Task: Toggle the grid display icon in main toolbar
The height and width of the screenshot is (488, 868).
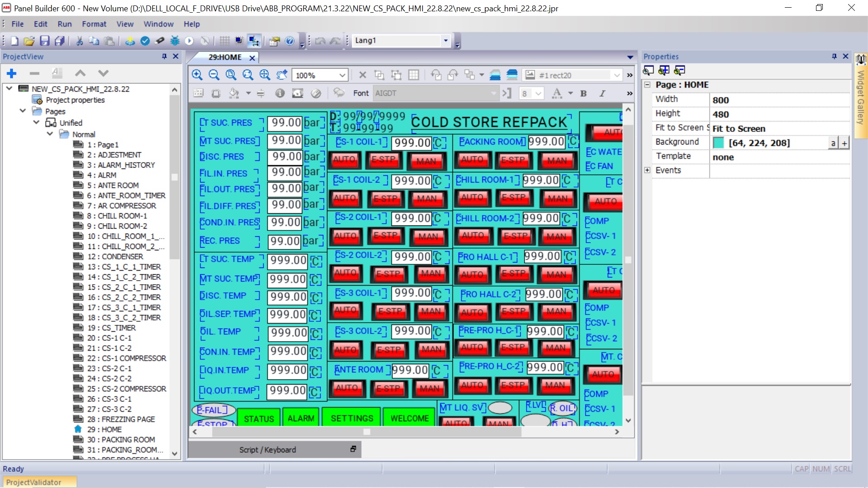Action: (x=224, y=41)
